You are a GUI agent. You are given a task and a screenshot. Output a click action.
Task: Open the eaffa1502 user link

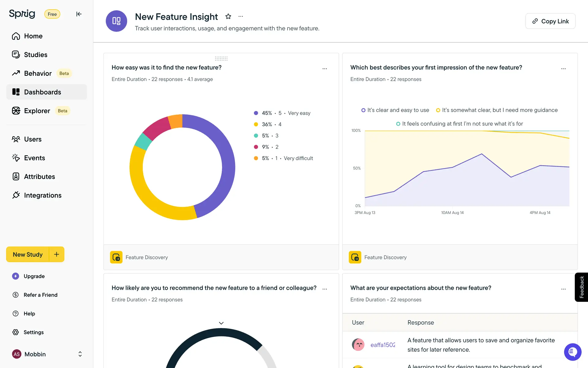coord(383,345)
